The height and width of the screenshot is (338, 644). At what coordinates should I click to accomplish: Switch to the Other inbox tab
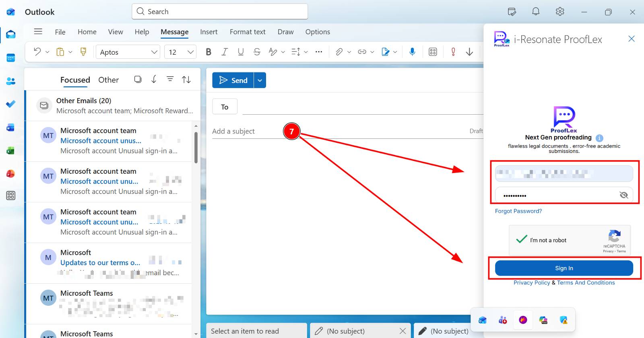(x=108, y=80)
